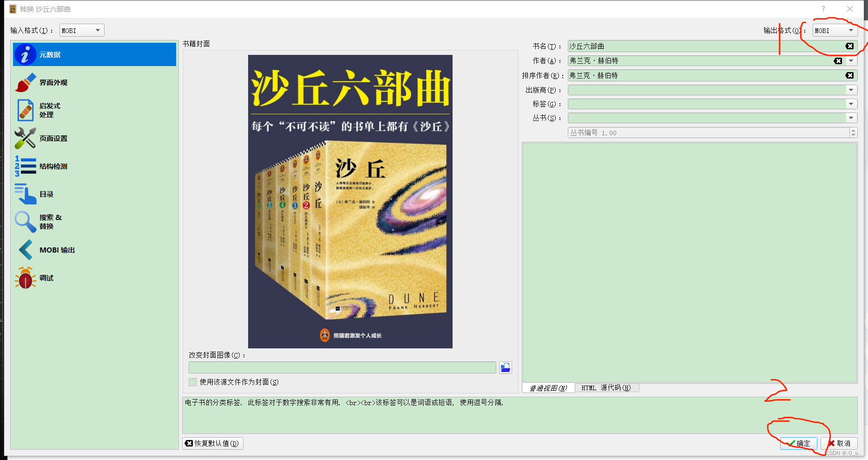Viewport: 868px width, 460px height.
Task: Open the 结构检测 structure detection section
Action: [x=94, y=166]
